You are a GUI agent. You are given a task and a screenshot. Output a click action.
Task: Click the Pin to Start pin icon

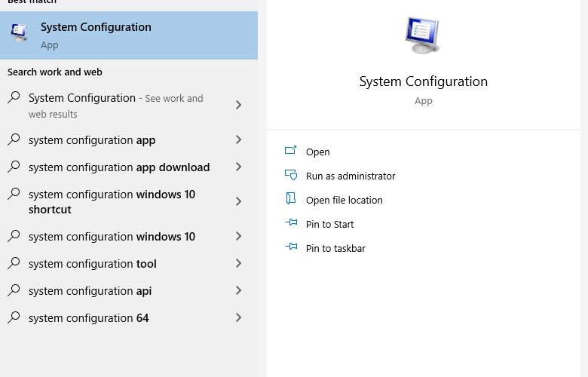pyautogui.click(x=291, y=223)
